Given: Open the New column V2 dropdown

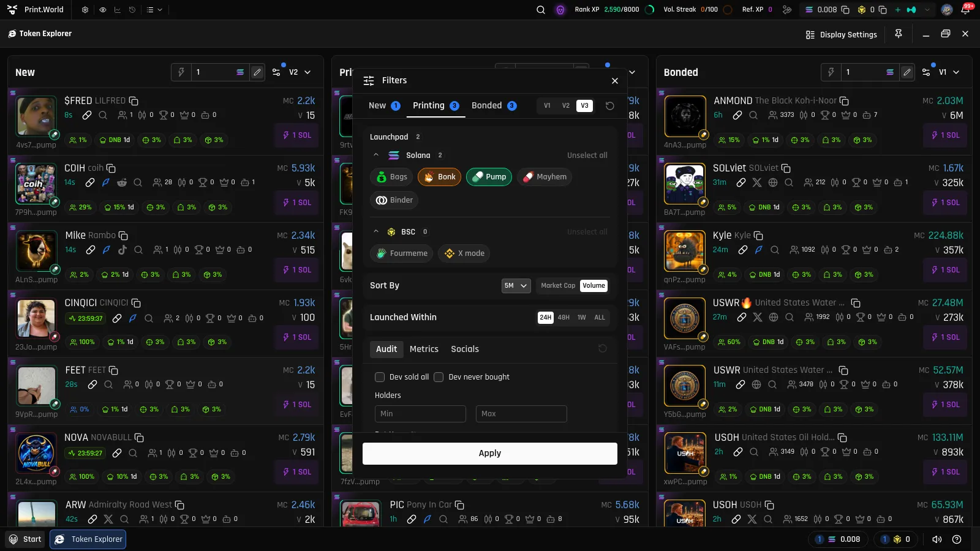Looking at the screenshot, I should pos(300,72).
